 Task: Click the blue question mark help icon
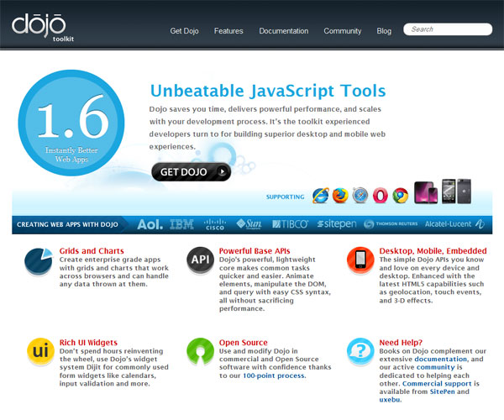point(360,352)
